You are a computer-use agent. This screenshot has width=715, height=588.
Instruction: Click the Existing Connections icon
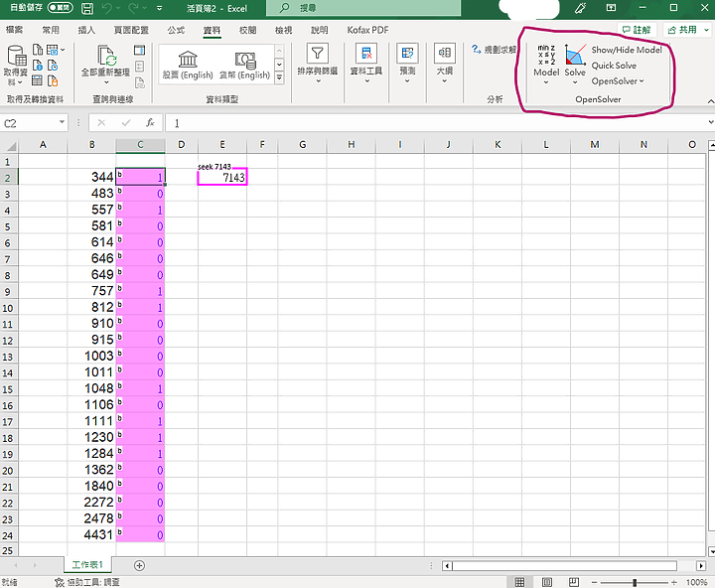[53, 80]
